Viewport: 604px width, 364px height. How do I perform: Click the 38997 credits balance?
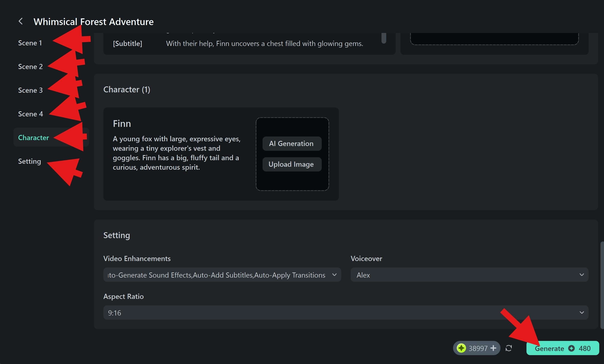tap(478, 348)
